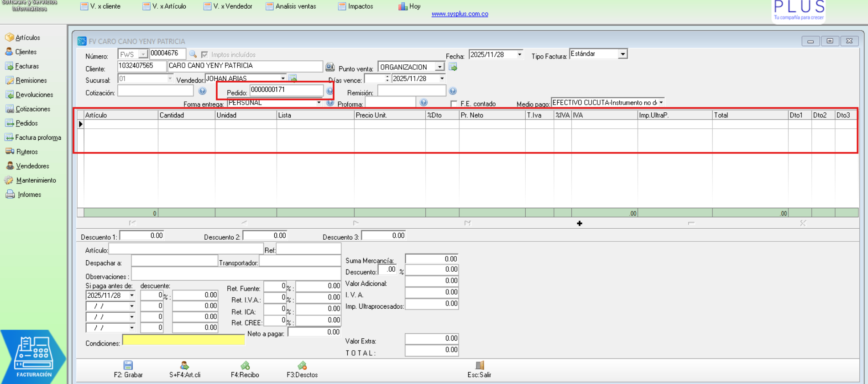The height and width of the screenshot is (384, 868).
Task: Open the Punto venta ORGANIZACION dropdown
Action: coord(439,67)
